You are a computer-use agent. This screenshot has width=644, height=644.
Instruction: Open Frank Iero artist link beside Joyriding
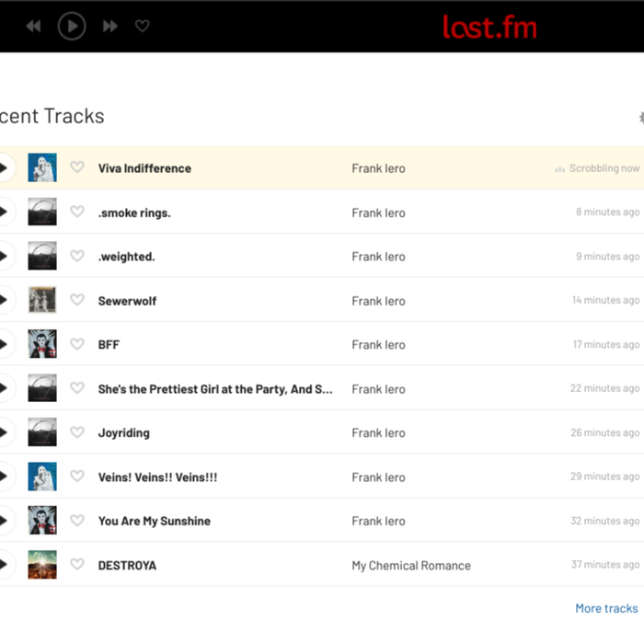coord(378,432)
